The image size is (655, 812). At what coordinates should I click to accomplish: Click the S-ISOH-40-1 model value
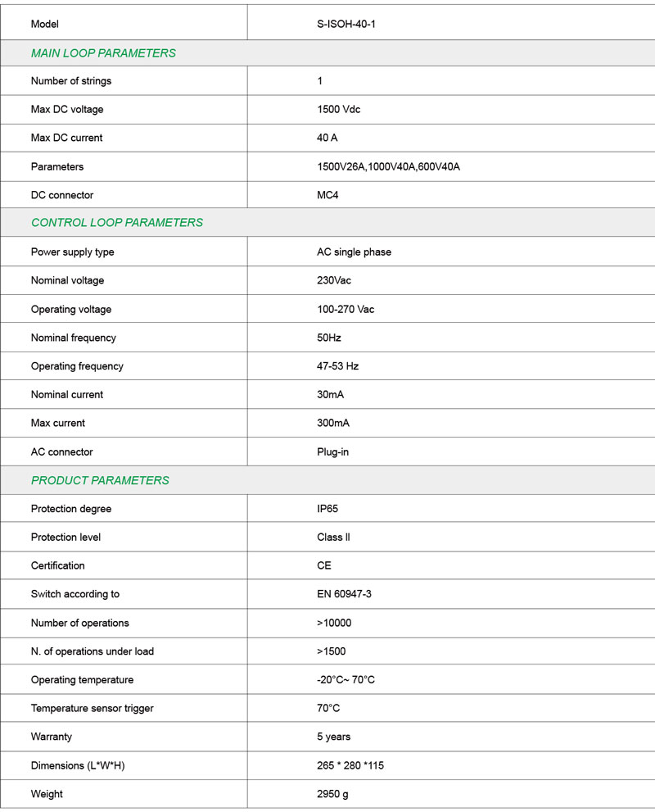tap(346, 24)
